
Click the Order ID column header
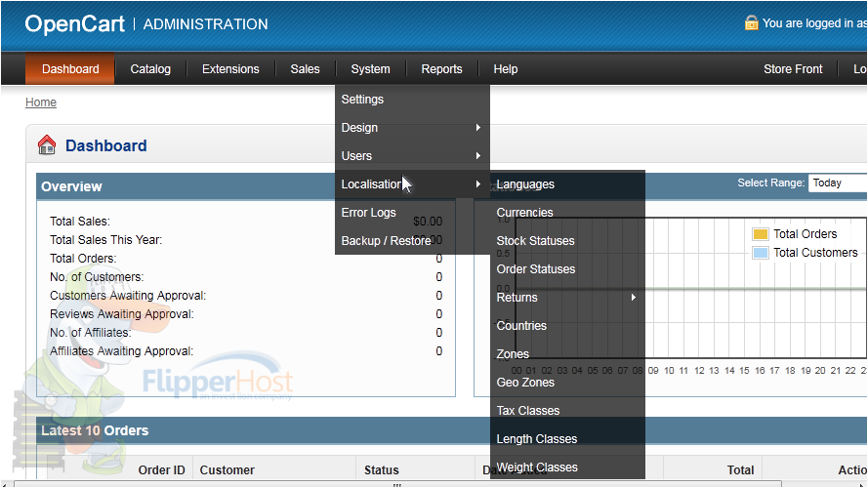tap(162, 469)
